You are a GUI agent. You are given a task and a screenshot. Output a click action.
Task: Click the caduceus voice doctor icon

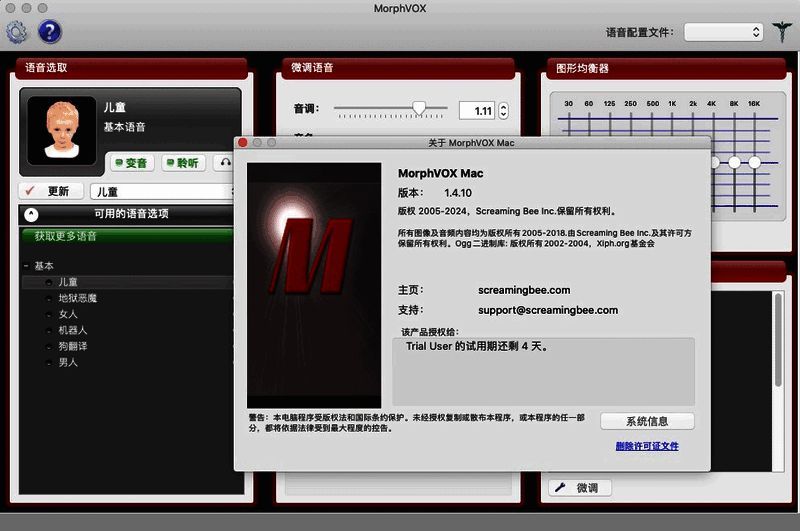click(x=782, y=32)
